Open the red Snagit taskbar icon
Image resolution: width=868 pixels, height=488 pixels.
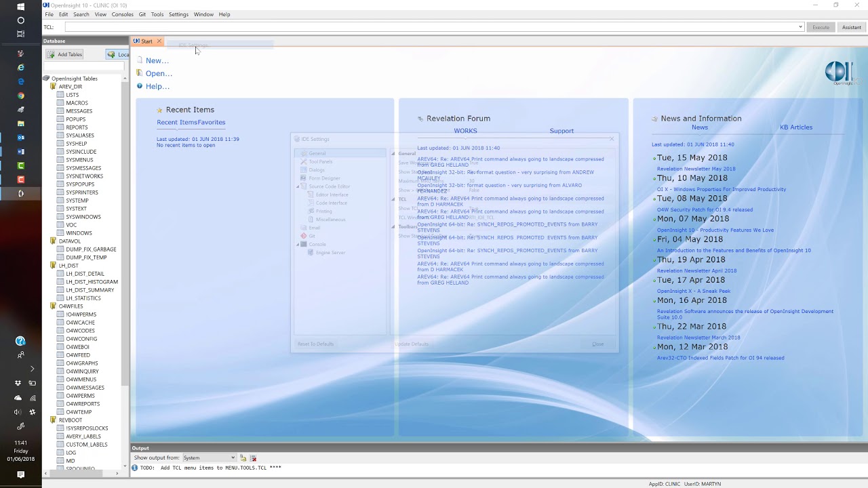20,180
